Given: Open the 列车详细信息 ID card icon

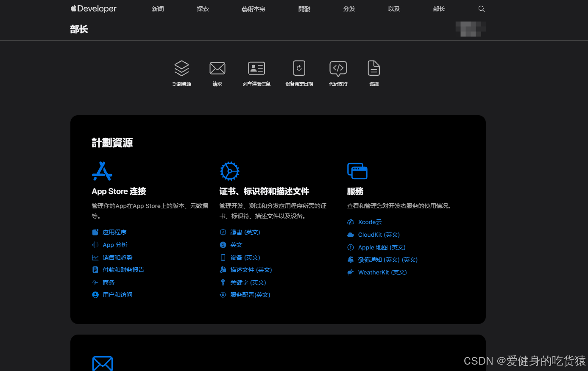Looking at the screenshot, I should pyautogui.click(x=256, y=68).
